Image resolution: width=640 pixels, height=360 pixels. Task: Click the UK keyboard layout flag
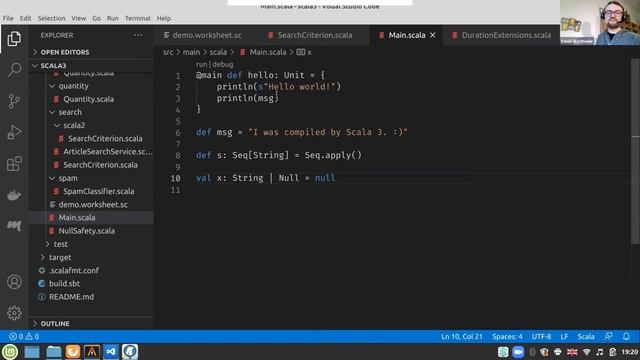pyautogui.click(x=572, y=352)
